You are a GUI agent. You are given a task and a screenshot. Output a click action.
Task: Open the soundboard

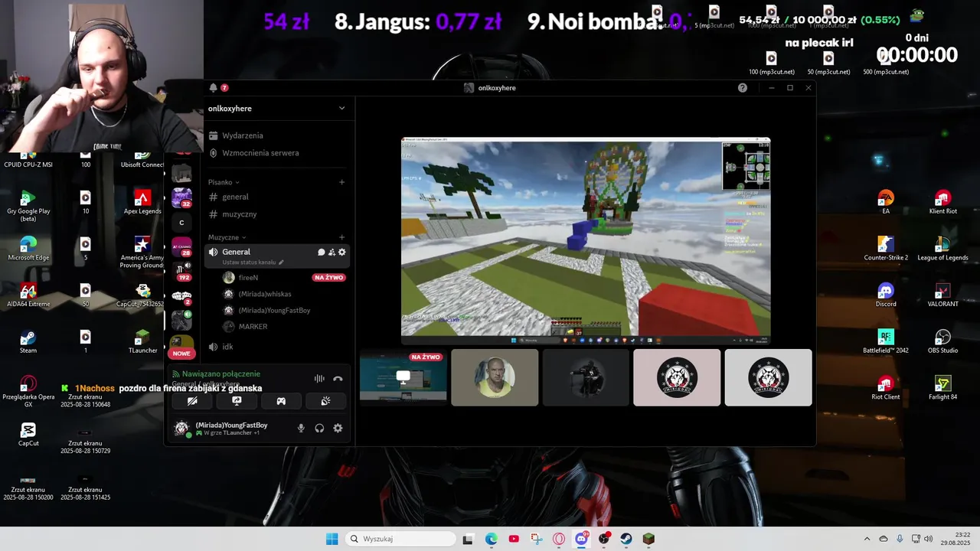tap(325, 401)
